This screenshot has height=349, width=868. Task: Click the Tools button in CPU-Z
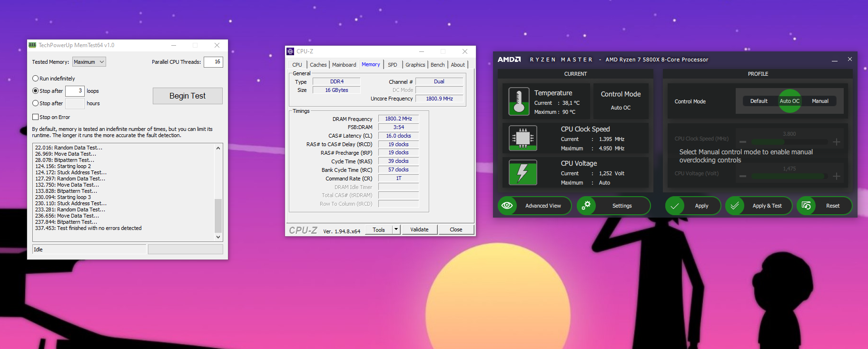pos(379,229)
